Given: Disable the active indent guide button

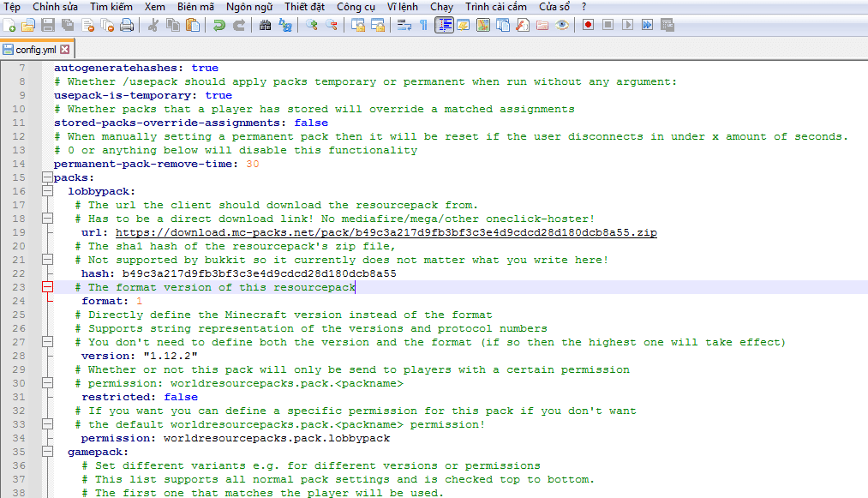Looking at the screenshot, I should coord(444,26).
